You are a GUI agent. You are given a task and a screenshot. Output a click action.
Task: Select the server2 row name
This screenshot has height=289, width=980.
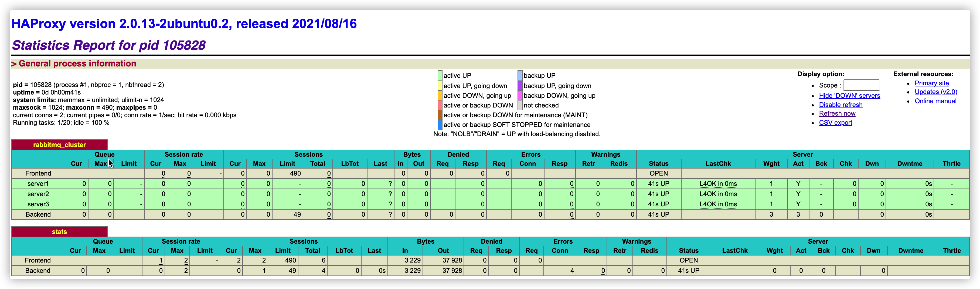38,194
